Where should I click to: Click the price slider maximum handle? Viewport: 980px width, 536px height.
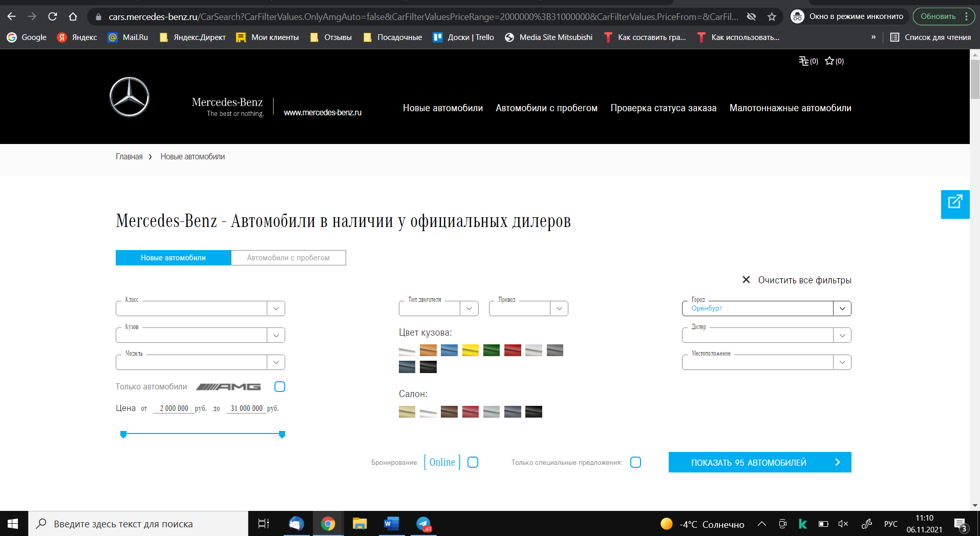click(282, 435)
